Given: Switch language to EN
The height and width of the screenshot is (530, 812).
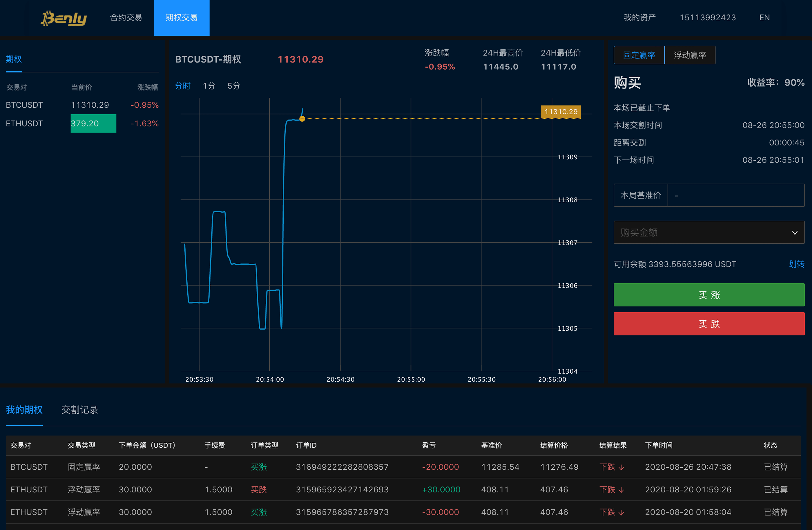Looking at the screenshot, I should point(764,17).
